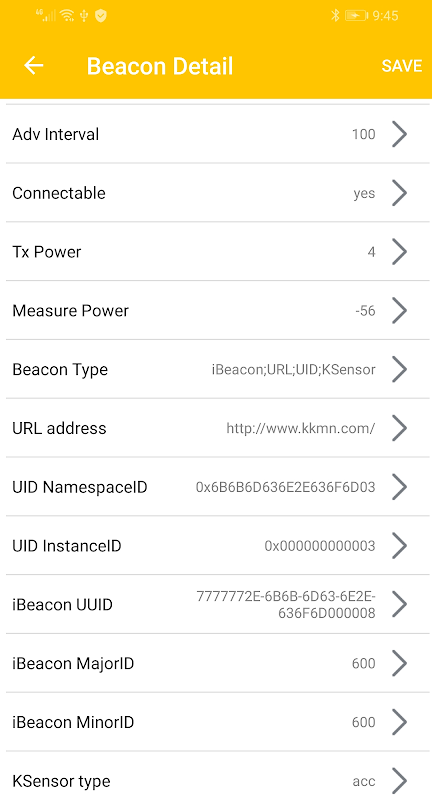Tap the shield security status icon
The image size is (432, 800).
point(101,16)
